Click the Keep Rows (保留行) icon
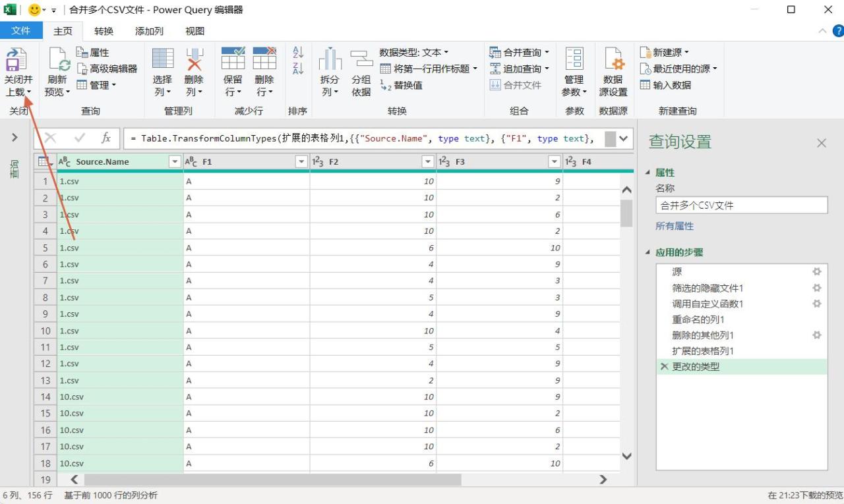 233,59
